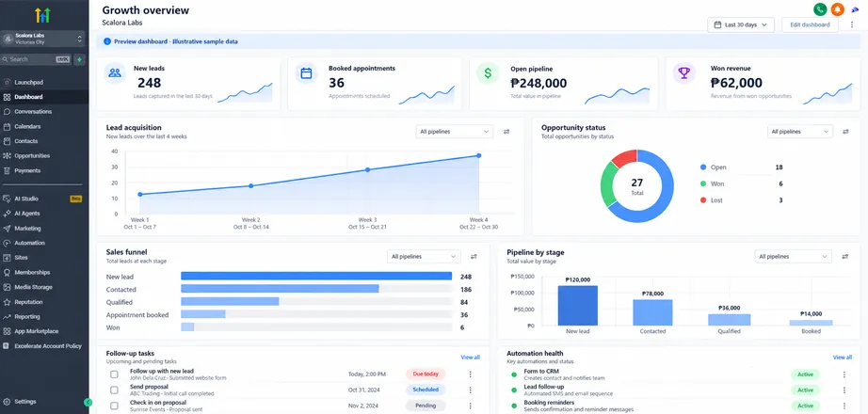Click the info icon in preview banner
868x414 pixels.
(106, 41)
